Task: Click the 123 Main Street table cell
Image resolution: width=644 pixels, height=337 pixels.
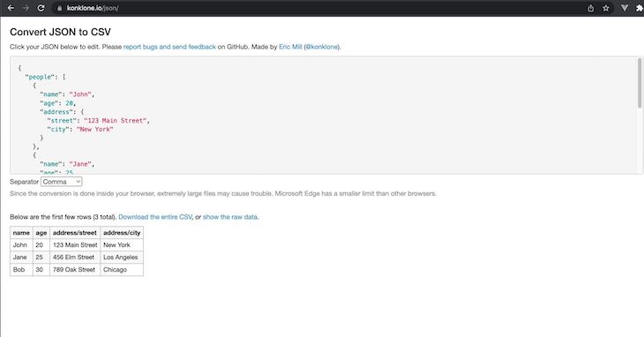Action: point(75,245)
